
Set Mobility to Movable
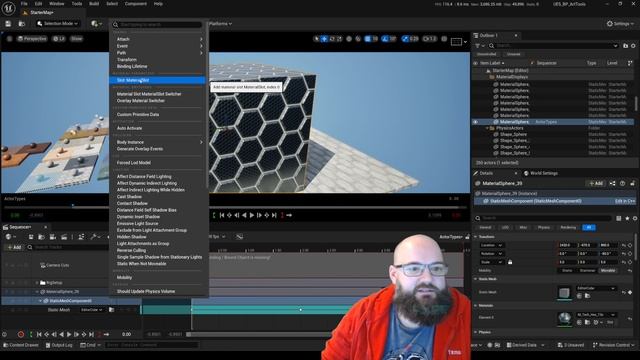(607, 270)
